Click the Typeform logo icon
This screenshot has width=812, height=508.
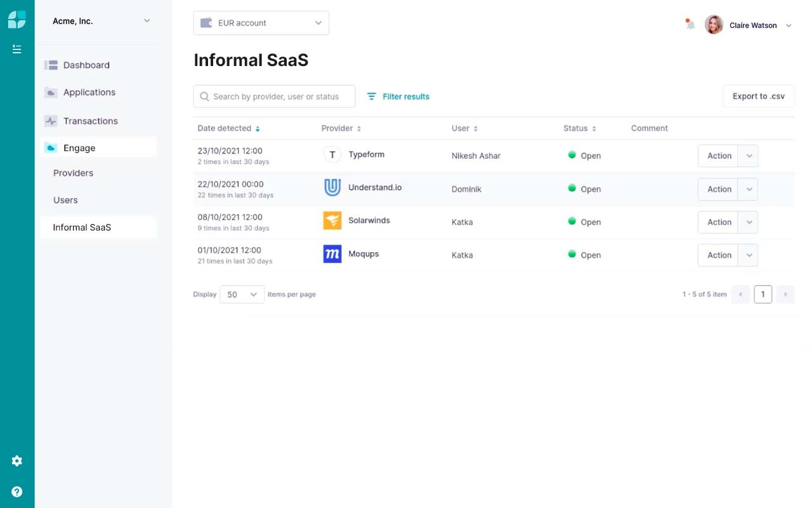point(332,154)
